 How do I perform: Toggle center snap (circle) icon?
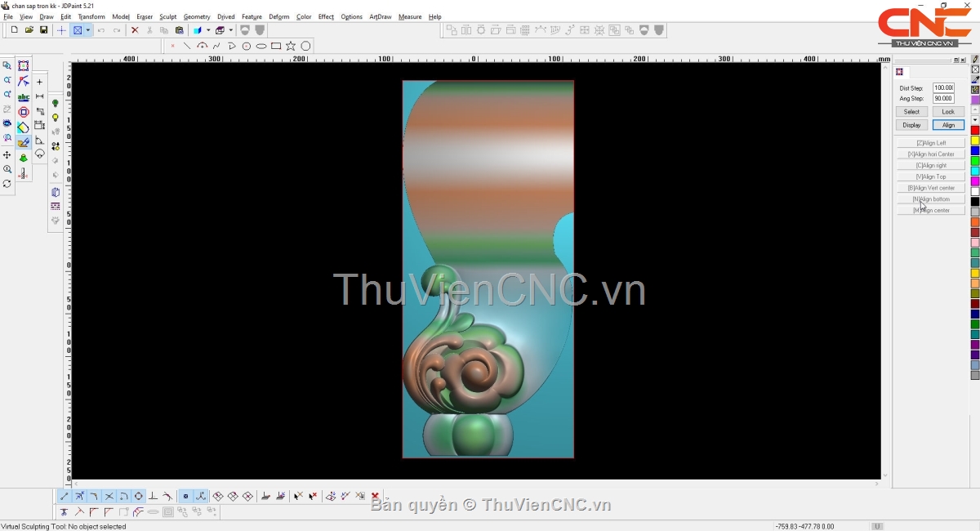[138, 496]
